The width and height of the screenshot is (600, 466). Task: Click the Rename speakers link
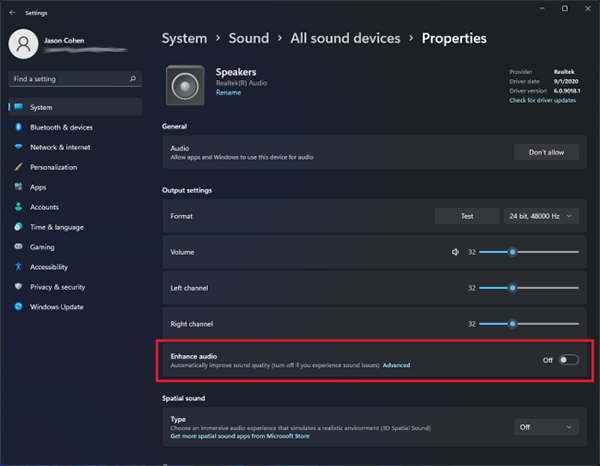click(228, 92)
